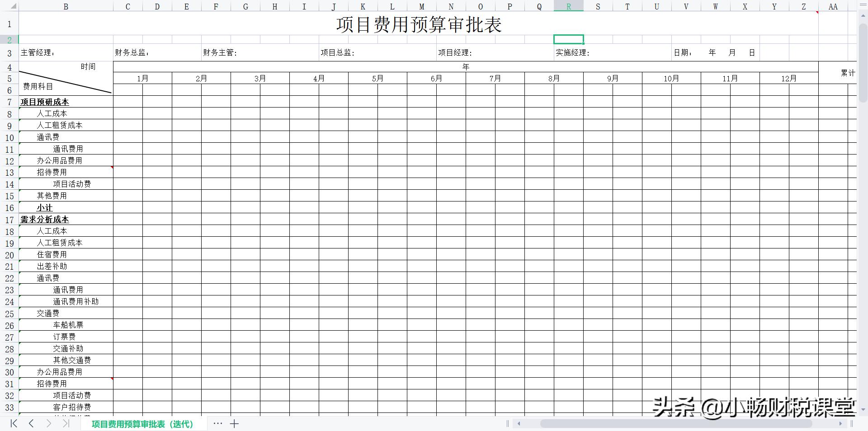
Task: Jump to the last sheet using the end navigation icon
Action: [x=67, y=424]
